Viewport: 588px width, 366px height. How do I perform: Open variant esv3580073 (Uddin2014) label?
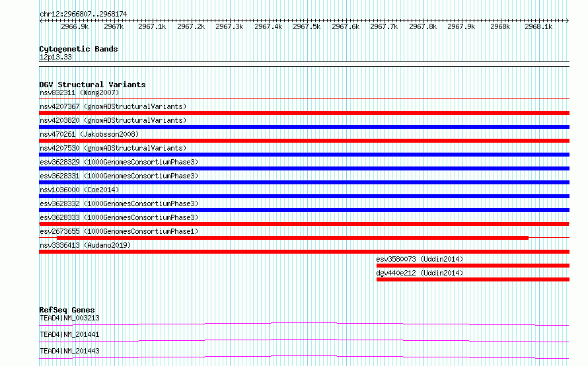pyautogui.click(x=420, y=259)
